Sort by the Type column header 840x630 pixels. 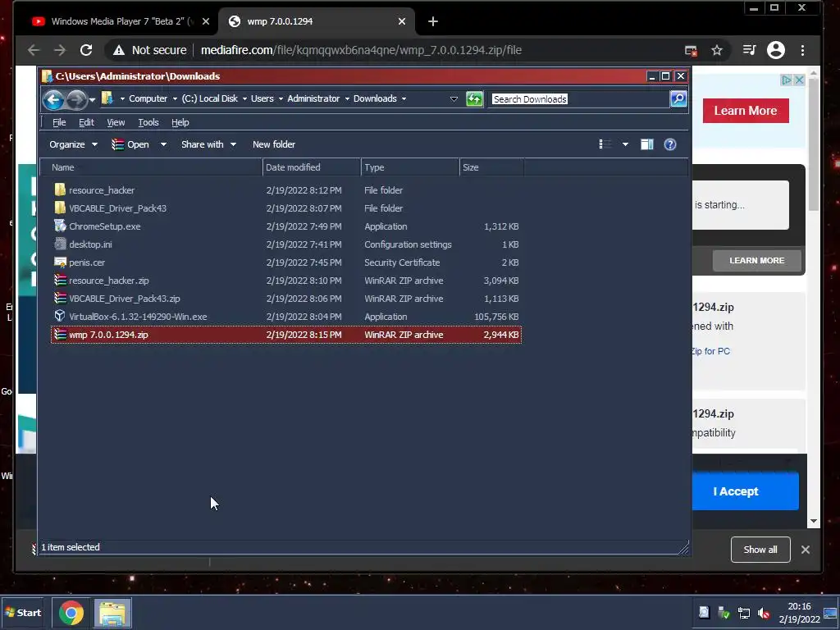point(410,167)
